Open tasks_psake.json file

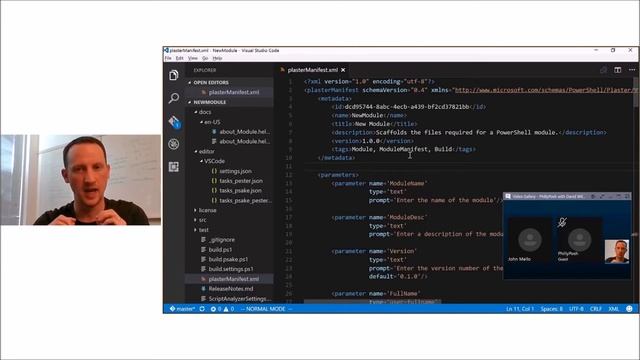(240, 191)
